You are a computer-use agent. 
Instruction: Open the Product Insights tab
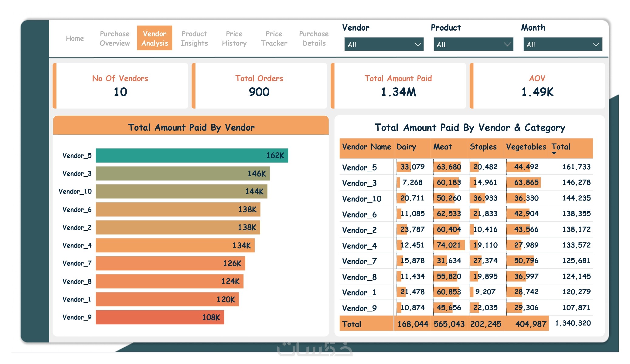pyautogui.click(x=194, y=39)
